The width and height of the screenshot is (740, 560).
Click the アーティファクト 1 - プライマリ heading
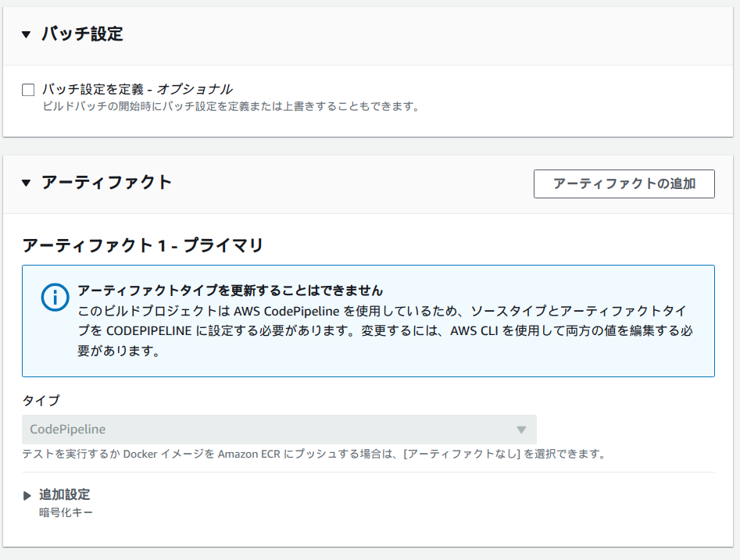coord(142,245)
